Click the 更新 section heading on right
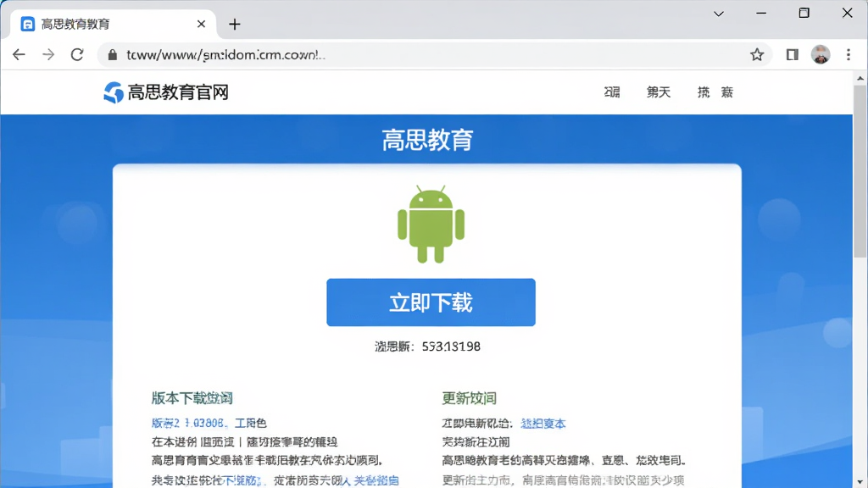The image size is (868, 488). click(469, 398)
